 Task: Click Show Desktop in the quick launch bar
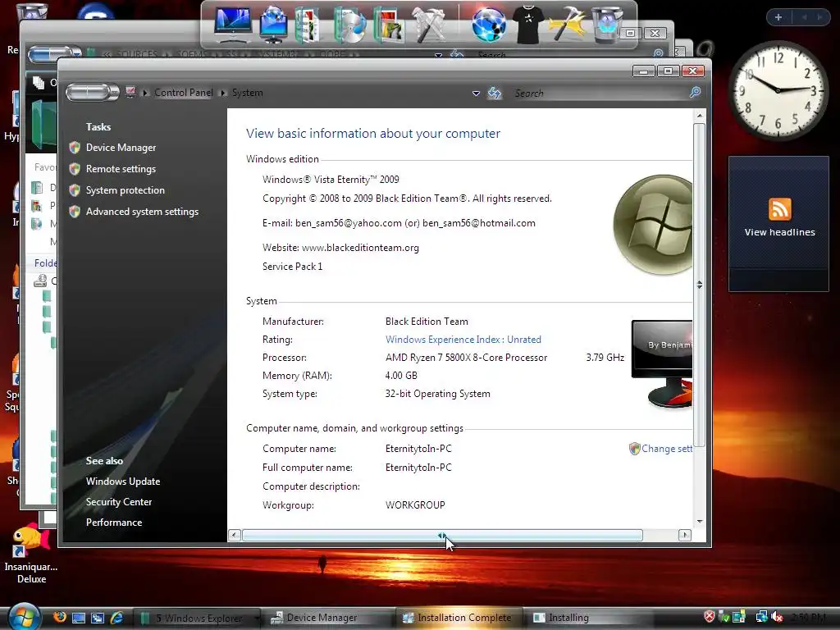coord(79,618)
